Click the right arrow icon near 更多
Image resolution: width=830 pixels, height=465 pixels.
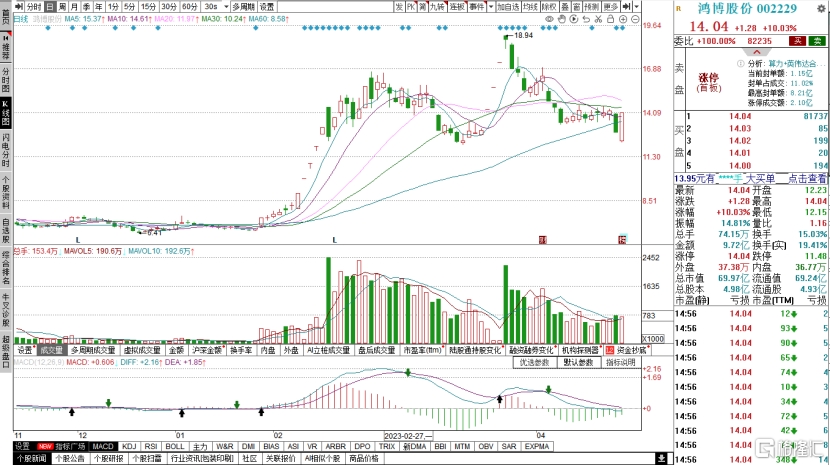(627, 6)
